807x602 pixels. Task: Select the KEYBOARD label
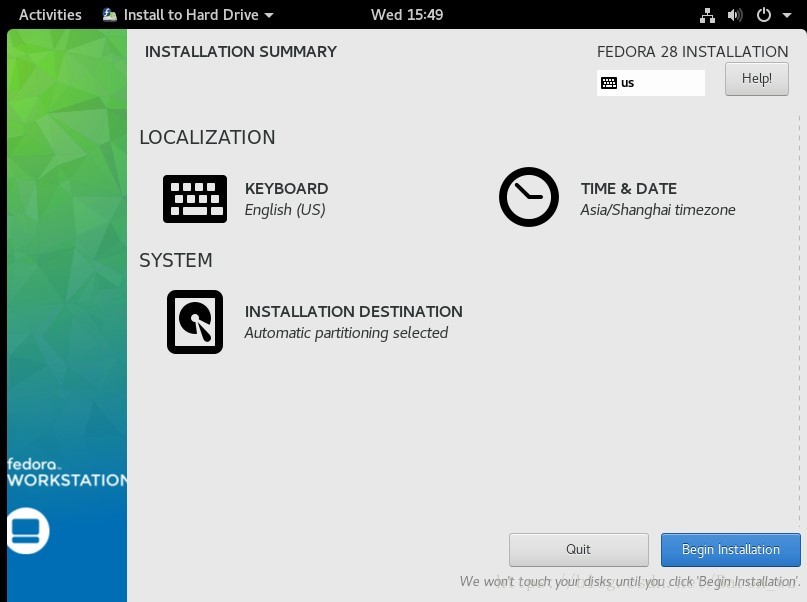click(286, 188)
